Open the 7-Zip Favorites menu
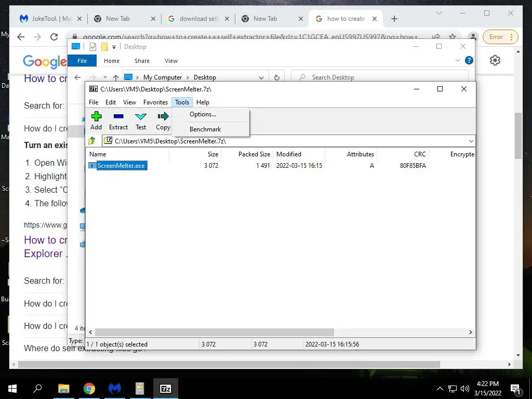The image size is (532, 399). tap(155, 102)
